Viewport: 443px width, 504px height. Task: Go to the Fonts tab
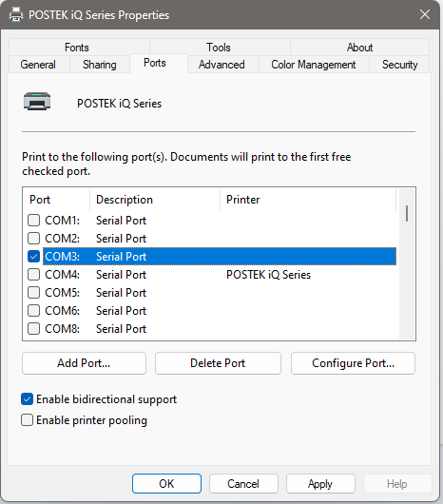click(x=77, y=48)
